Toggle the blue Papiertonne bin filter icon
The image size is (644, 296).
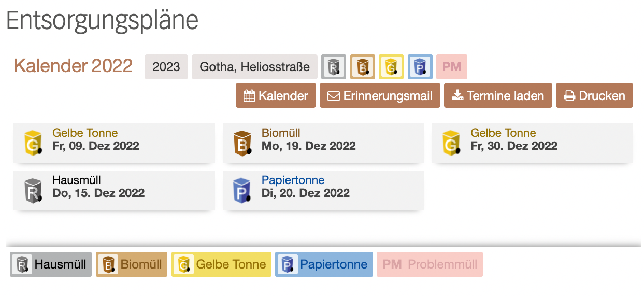point(420,67)
